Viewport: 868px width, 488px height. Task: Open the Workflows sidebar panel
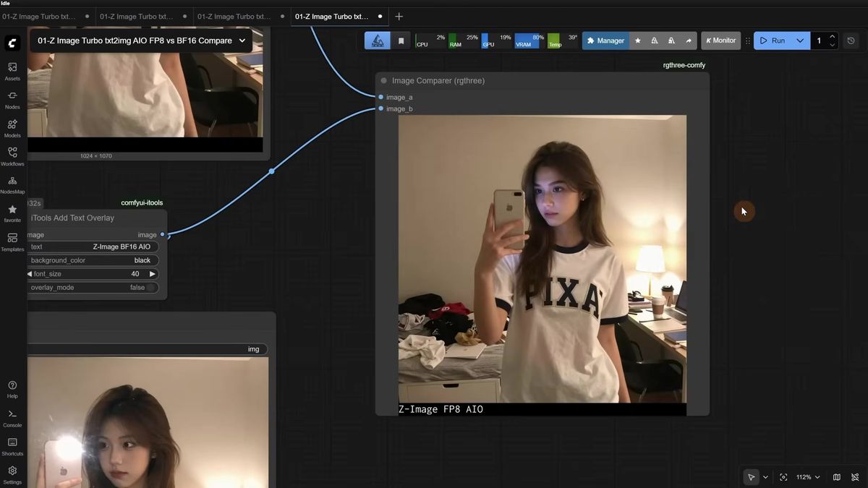pyautogui.click(x=12, y=157)
